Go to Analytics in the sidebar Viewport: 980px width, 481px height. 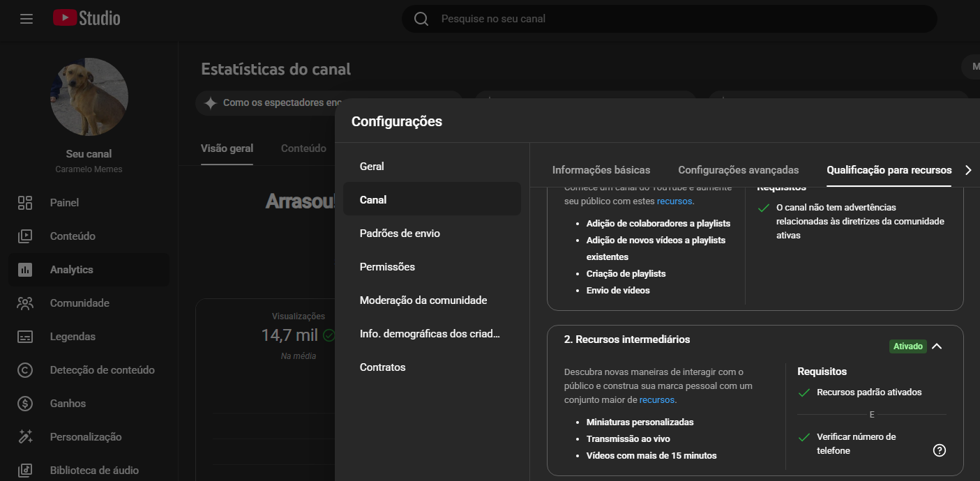(89, 270)
